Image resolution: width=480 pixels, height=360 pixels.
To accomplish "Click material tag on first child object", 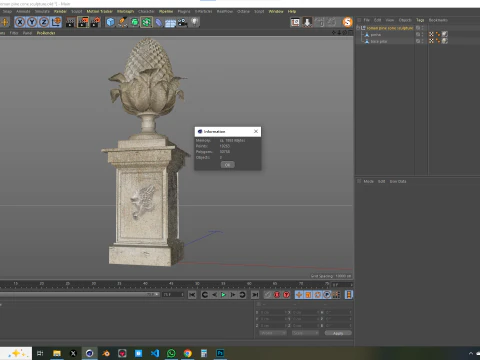I will tap(445, 34).
